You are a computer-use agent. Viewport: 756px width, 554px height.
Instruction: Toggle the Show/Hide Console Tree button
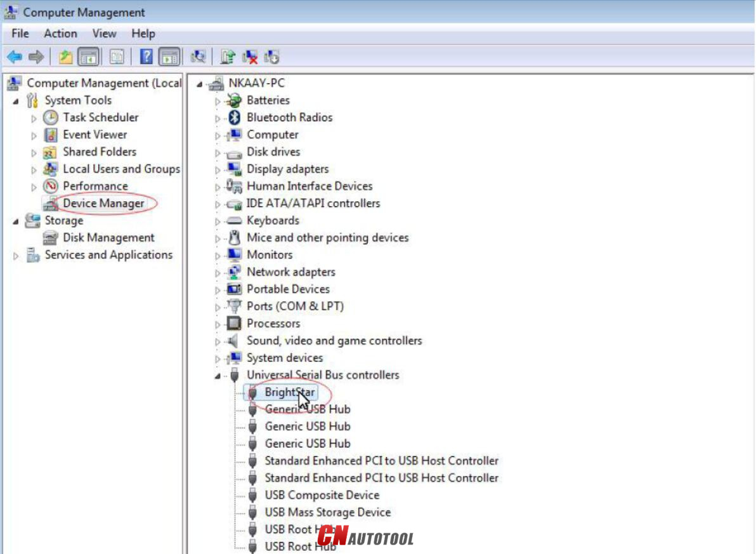[88, 57]
